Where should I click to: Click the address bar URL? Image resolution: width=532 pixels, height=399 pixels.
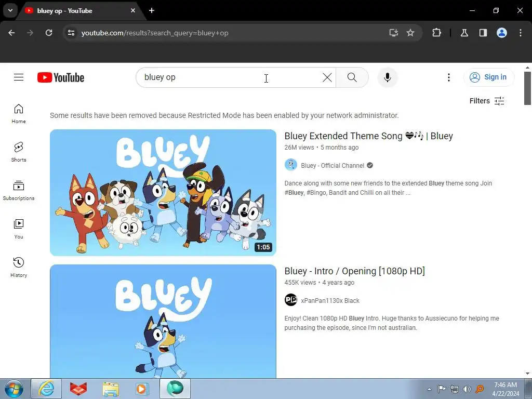coord(155,33)
